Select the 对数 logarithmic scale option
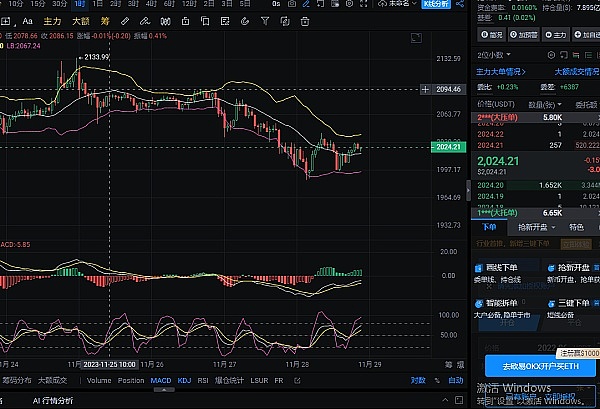The image size is (600, 409). pyautogui.click(x=418, y=380)
